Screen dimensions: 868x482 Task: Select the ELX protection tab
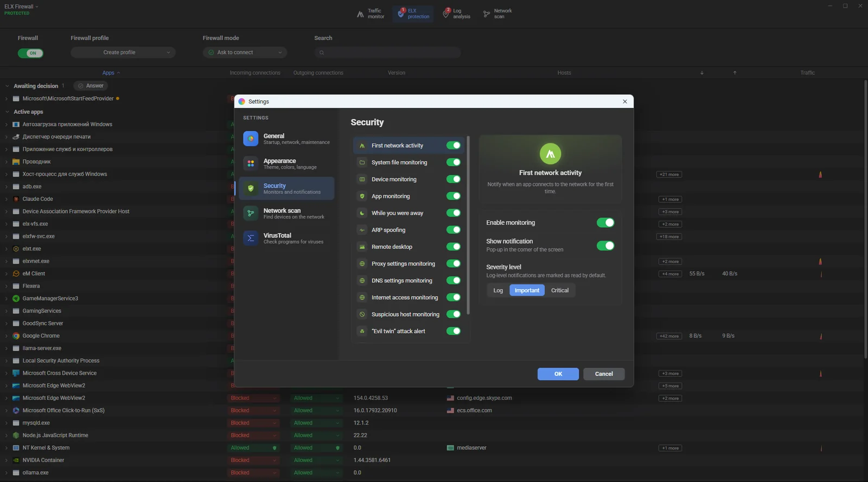(x=413, y=14)
